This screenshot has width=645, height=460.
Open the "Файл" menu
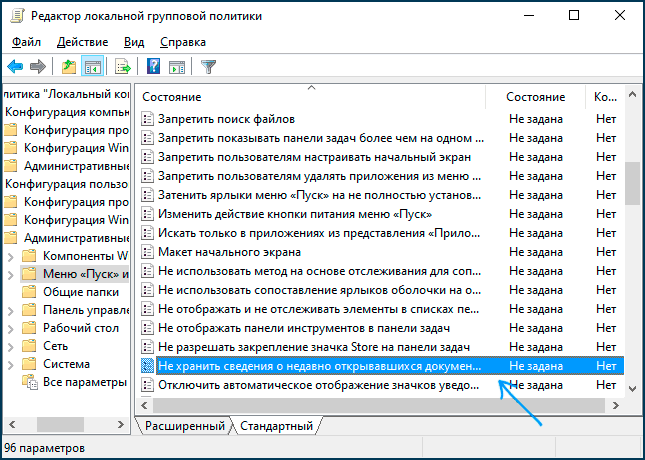[x=26, y=42]
